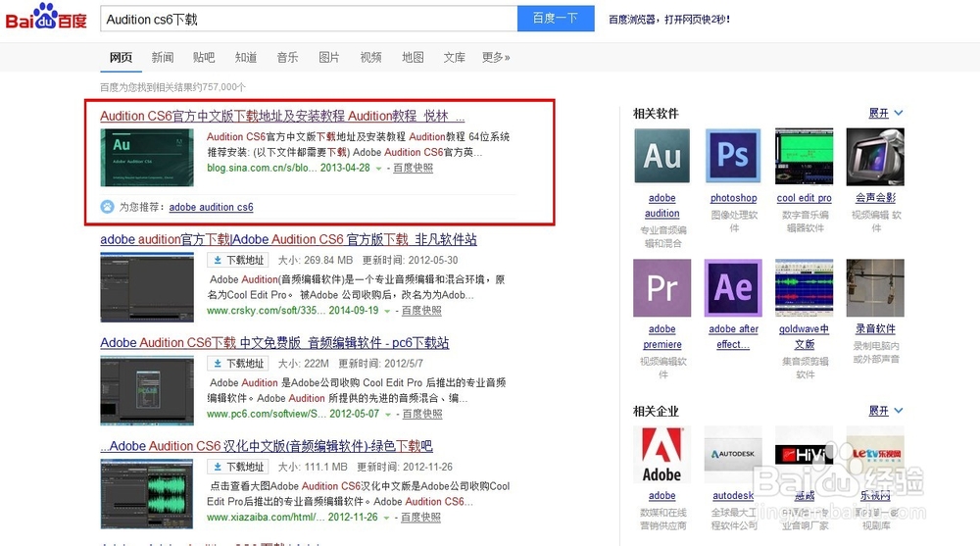Open the 录音软件 microphone thumbnail
This screenshot has height=546, width=980.
click(875, 287)
